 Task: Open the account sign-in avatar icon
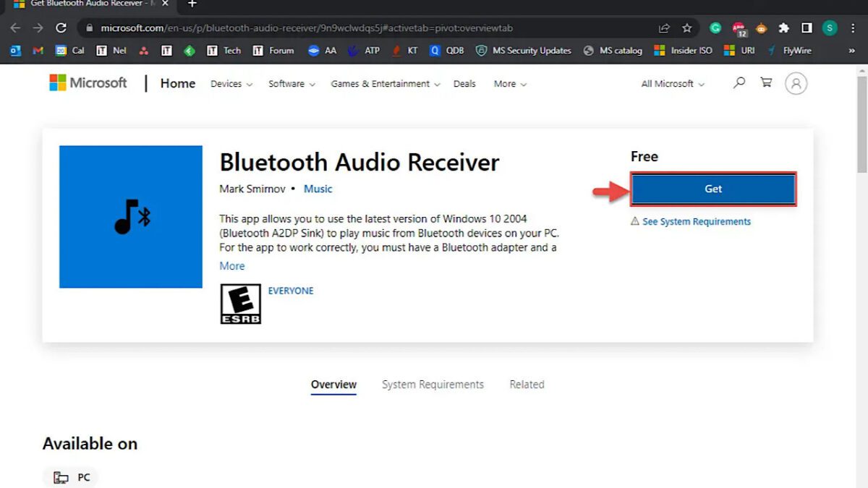click(x=796, y=83)
